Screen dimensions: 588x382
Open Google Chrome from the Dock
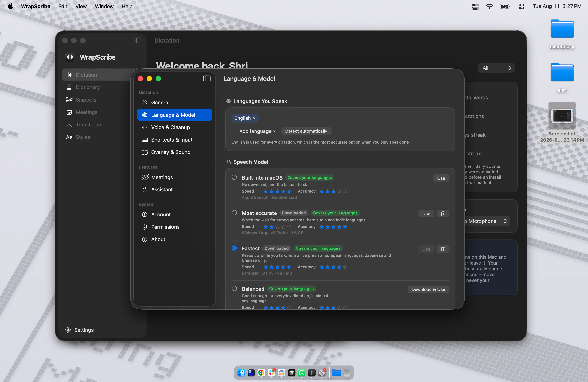[261, 372]
